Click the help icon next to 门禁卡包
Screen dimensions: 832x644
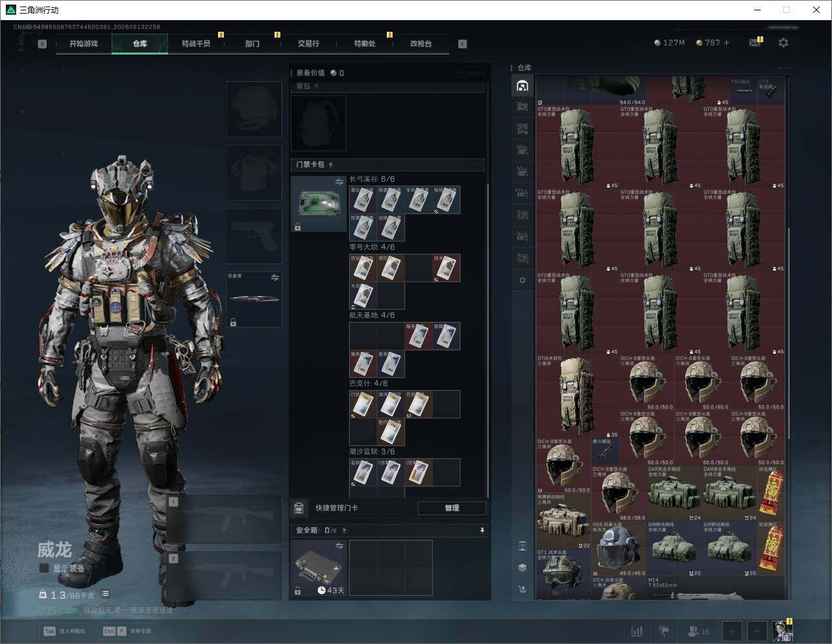point(331,165)
